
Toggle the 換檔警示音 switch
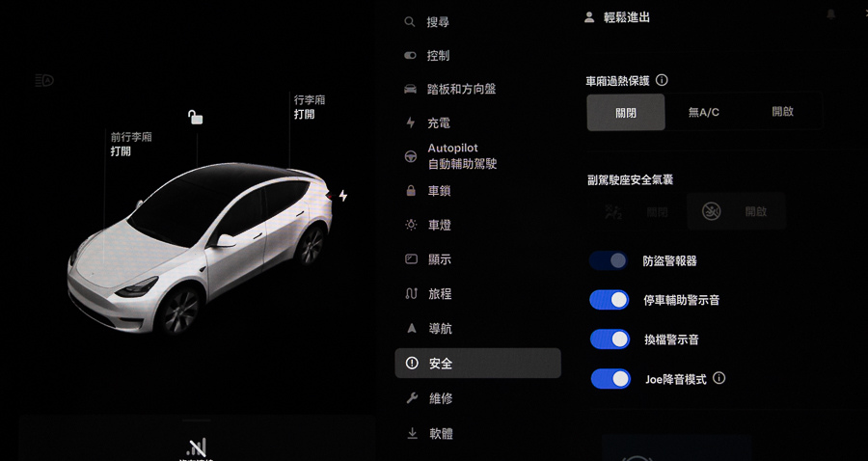click(x=610, y=339)
